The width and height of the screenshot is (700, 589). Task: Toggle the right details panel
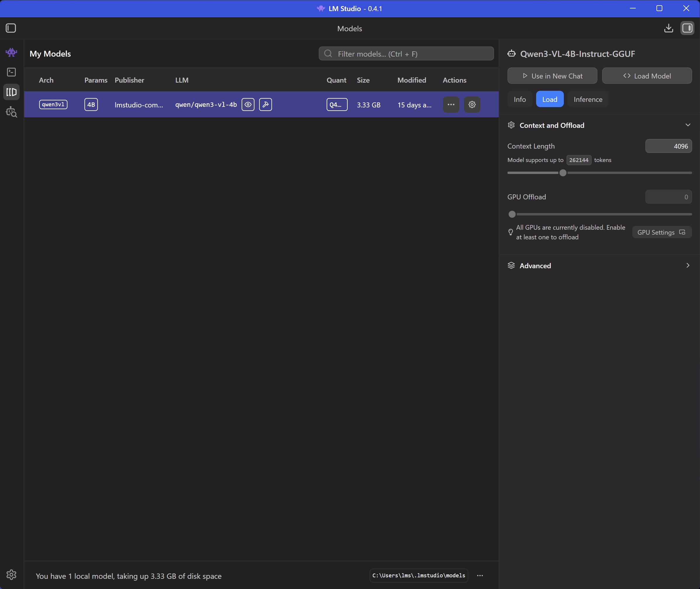pos(687,28)
